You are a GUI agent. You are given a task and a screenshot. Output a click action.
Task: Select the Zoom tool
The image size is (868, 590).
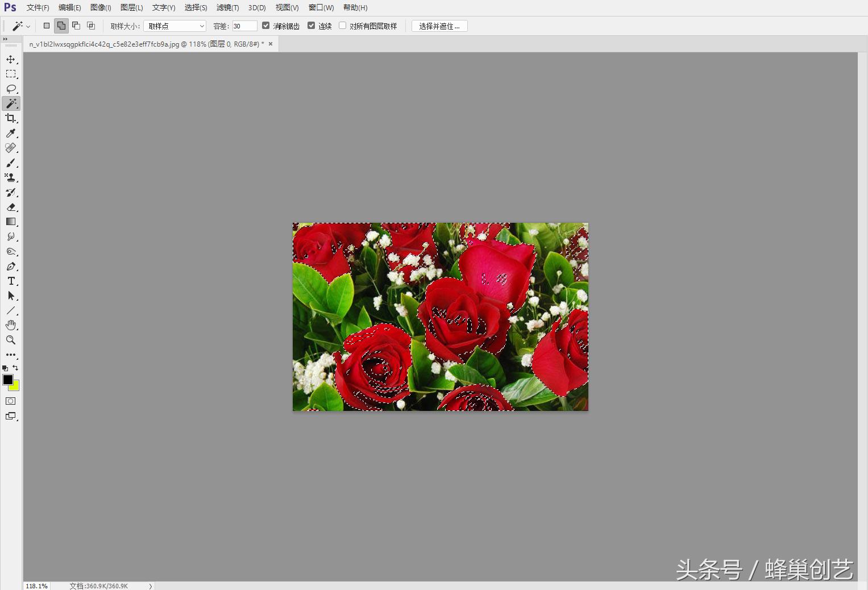click(x=11, y=340)
